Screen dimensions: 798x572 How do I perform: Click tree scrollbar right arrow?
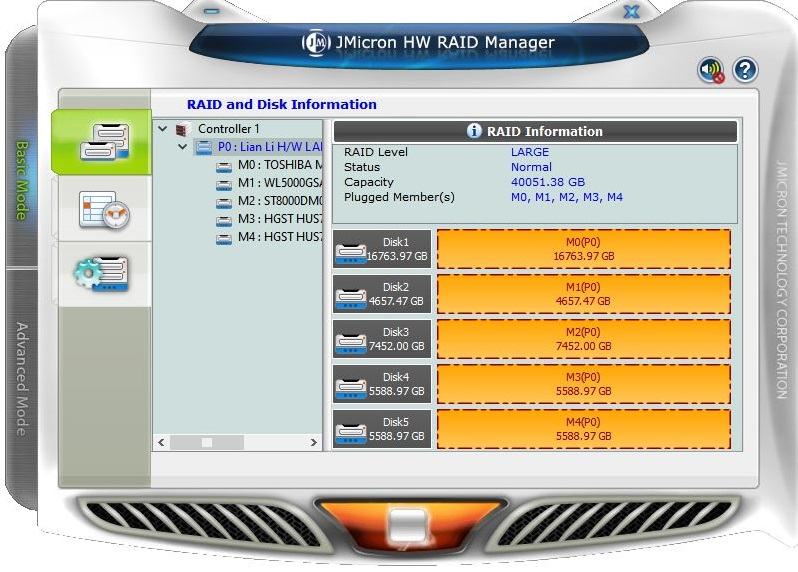[314, 443]
